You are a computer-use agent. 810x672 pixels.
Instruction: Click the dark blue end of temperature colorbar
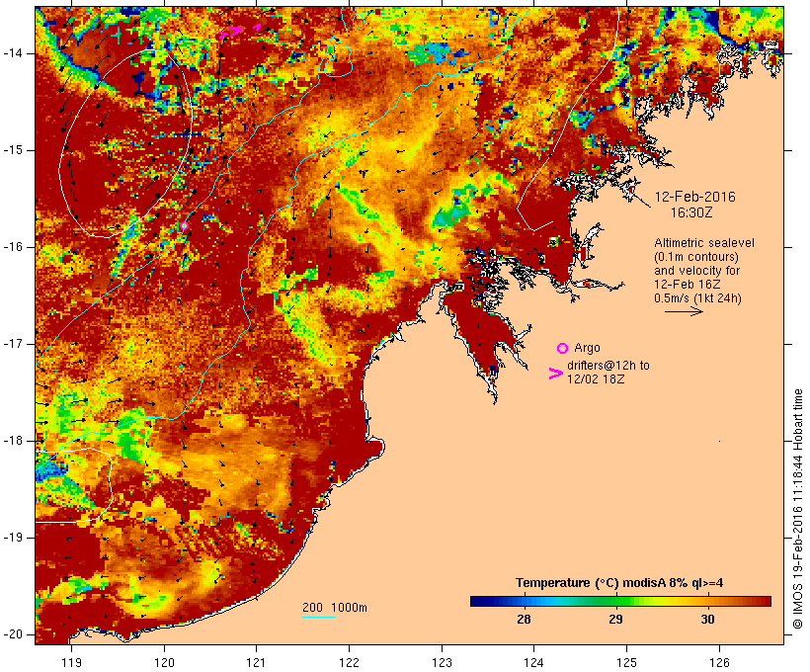point(478,601)
